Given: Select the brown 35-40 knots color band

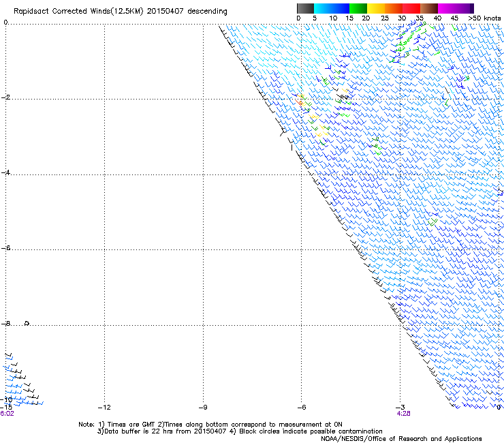Looking at the screenshot, I should pos(429,8).
